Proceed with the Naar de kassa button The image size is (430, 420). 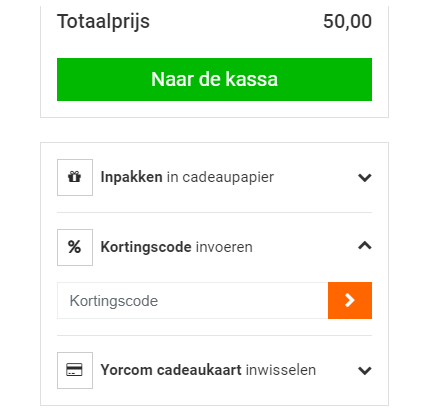pyautogui.click(x=214, y=79)
